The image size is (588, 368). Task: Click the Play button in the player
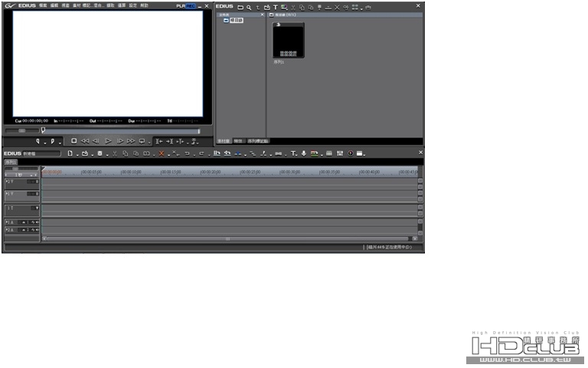(x=108, y=141)
